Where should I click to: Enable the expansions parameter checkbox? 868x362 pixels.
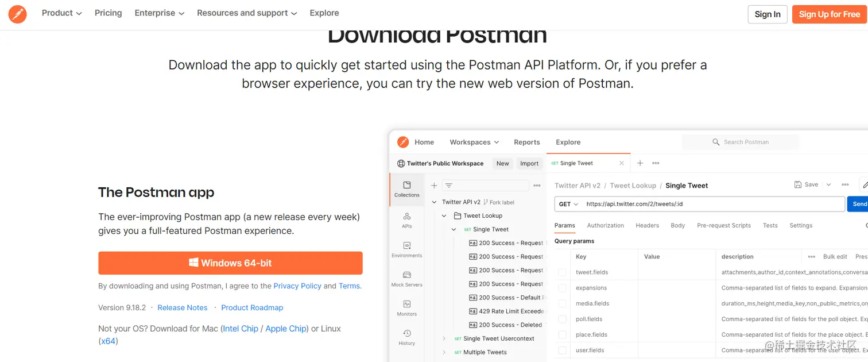tap(563, 288)
